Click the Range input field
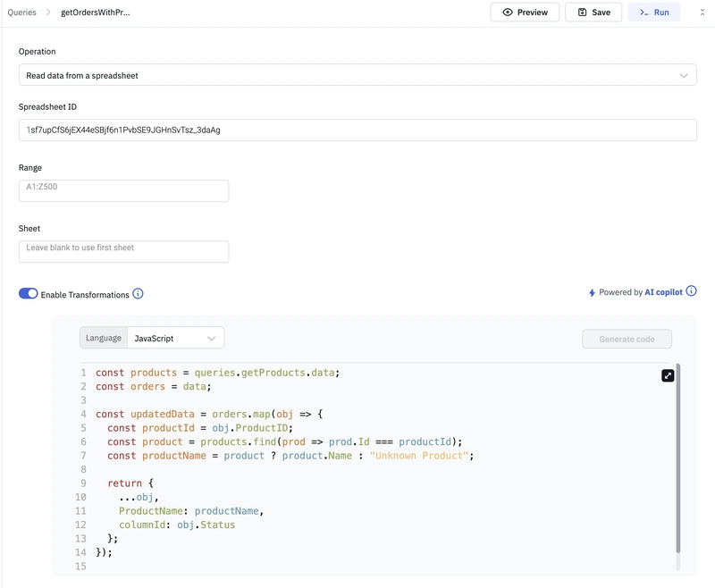Screen dimensions: 715x588 tap(123, 190)
